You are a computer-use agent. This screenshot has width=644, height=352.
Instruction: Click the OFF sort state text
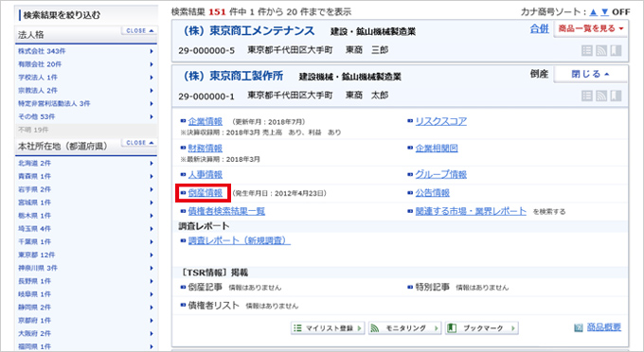620,12
